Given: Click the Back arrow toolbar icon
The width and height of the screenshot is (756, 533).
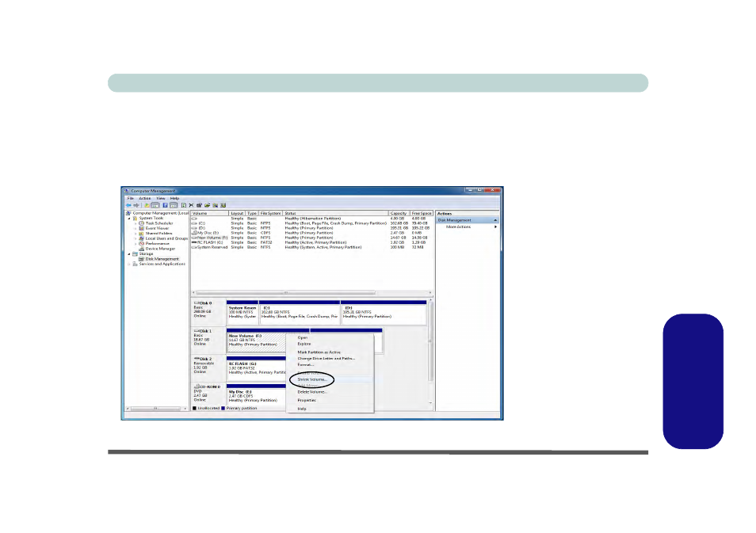Looking at the screenshot, I should click(x=128, y=205).
